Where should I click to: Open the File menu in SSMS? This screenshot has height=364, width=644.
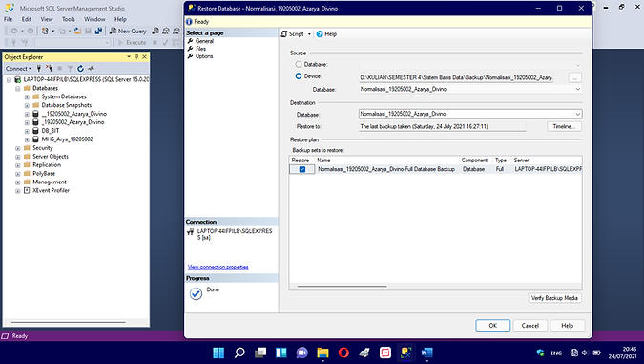(9, 19)
